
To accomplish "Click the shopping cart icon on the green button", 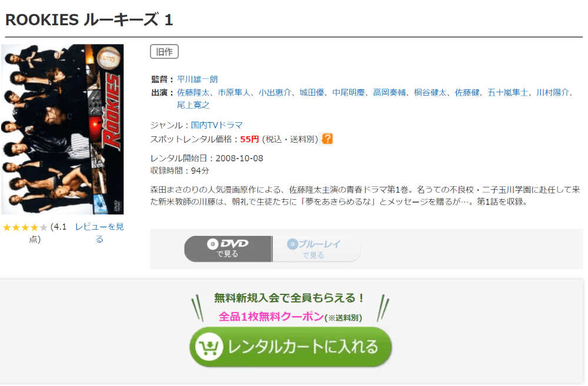I will tap(209, 347).
